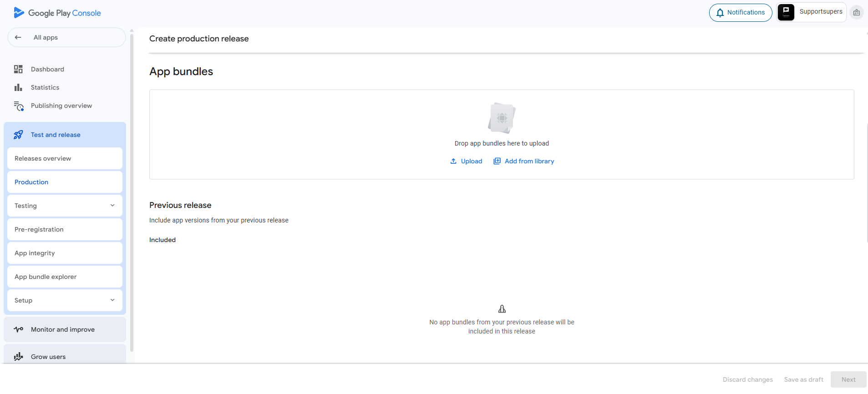This screenshot has height=394, width=868.
Task: Open Dashboard from the sidebar
Action: pyautogui.click(x=47, y=69)
